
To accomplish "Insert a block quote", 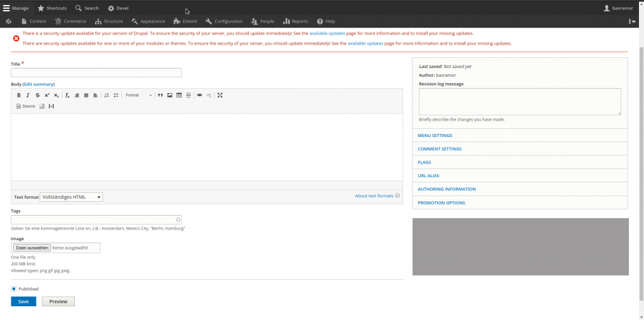I will point(160,96).
